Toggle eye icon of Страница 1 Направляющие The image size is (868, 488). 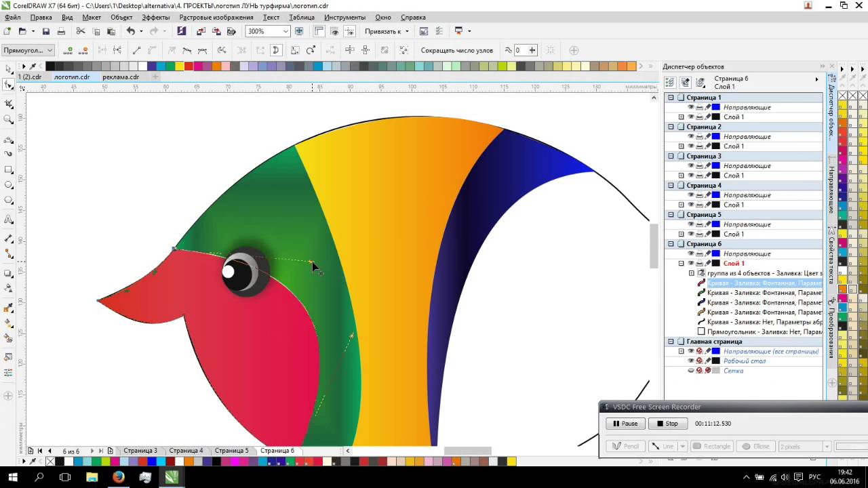(x=691, y=107)
